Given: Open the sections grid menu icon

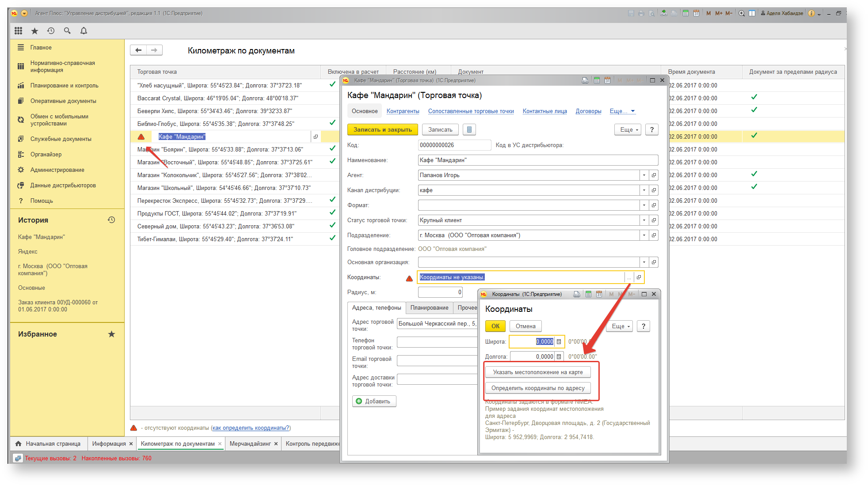Looking at the screenshot, I should click(18, 30).
